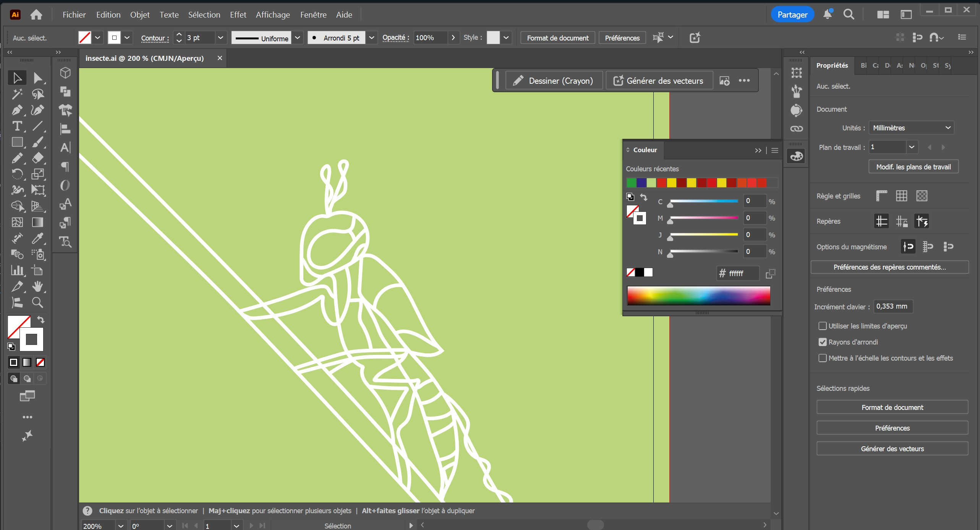Expand the Uniforme stroke profile dropdown

click(297, 38)
